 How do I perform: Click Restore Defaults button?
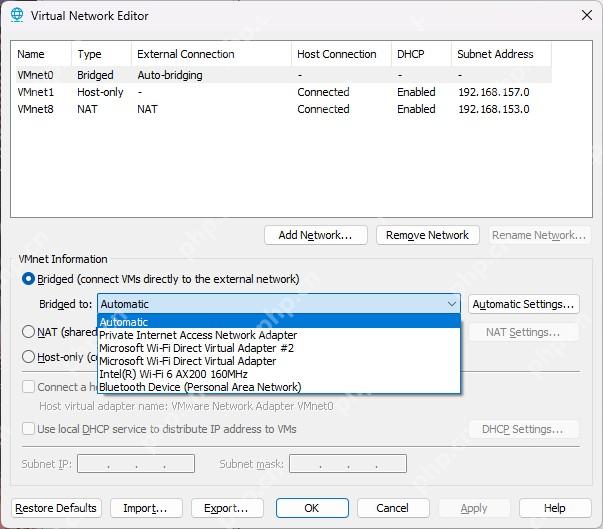click(x=56, y=508)
